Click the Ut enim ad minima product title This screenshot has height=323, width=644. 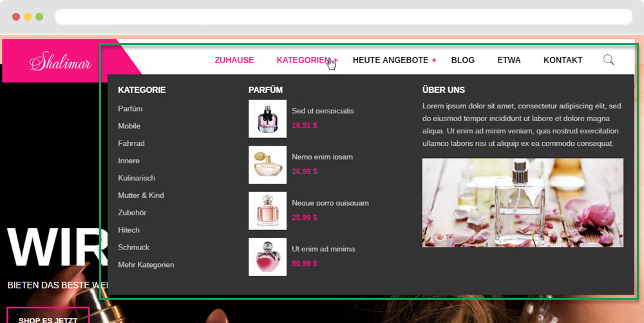tap(323, 249)
